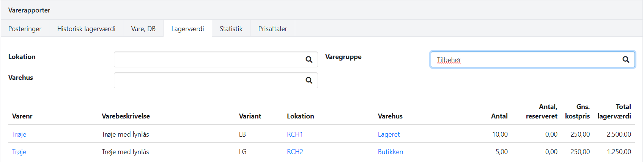644x162 pixels.
Task: Click the search icon in Lokation field
Action: 309,59
